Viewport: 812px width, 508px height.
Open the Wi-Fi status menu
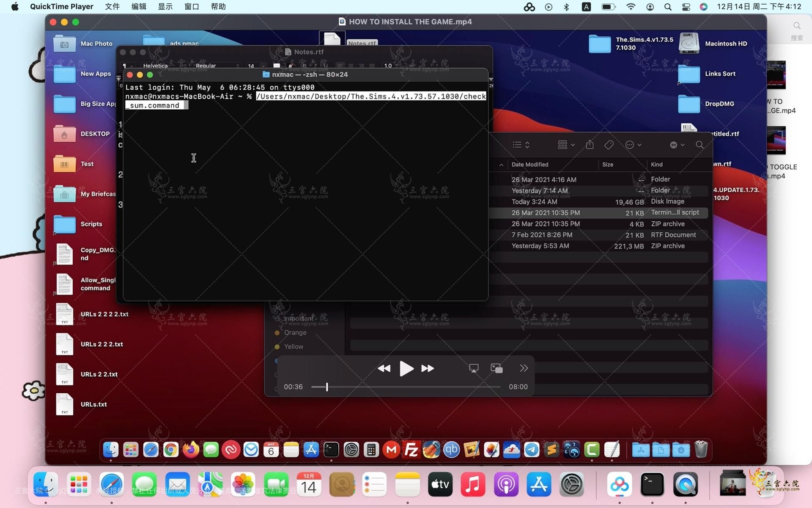[x=631, y=7]
